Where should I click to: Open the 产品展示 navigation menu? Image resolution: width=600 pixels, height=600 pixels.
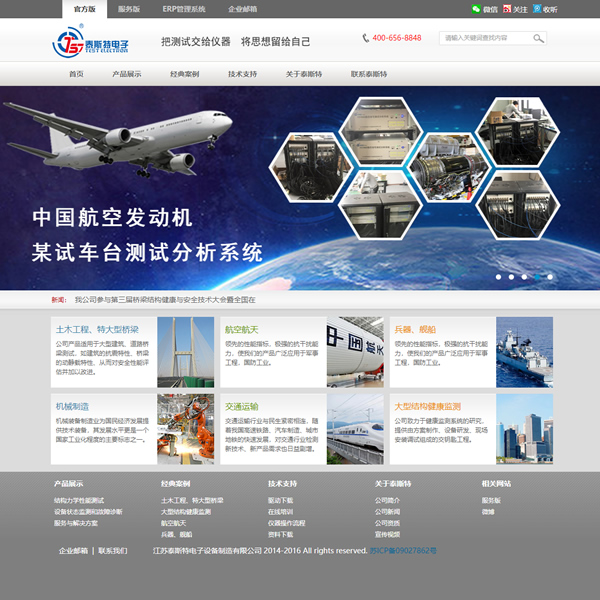click(x=126, y=74)
